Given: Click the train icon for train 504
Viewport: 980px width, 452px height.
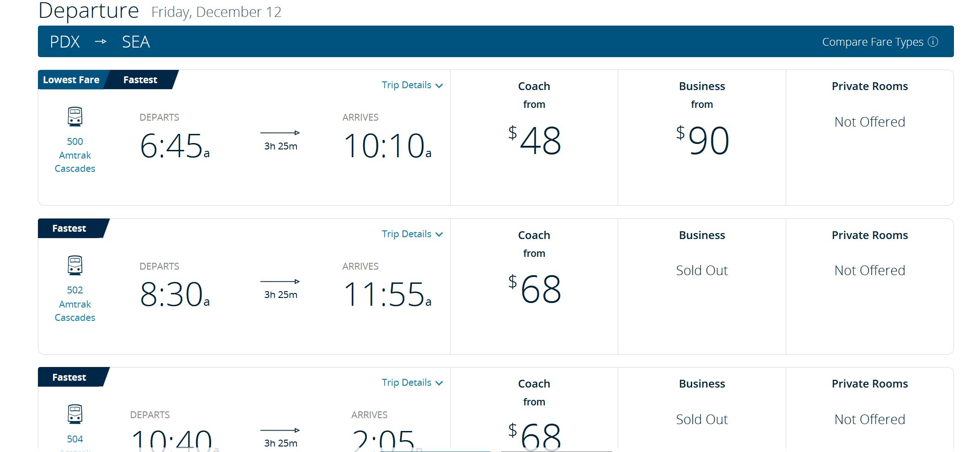Looking at the screenshot, I should [x=75, y=414].
